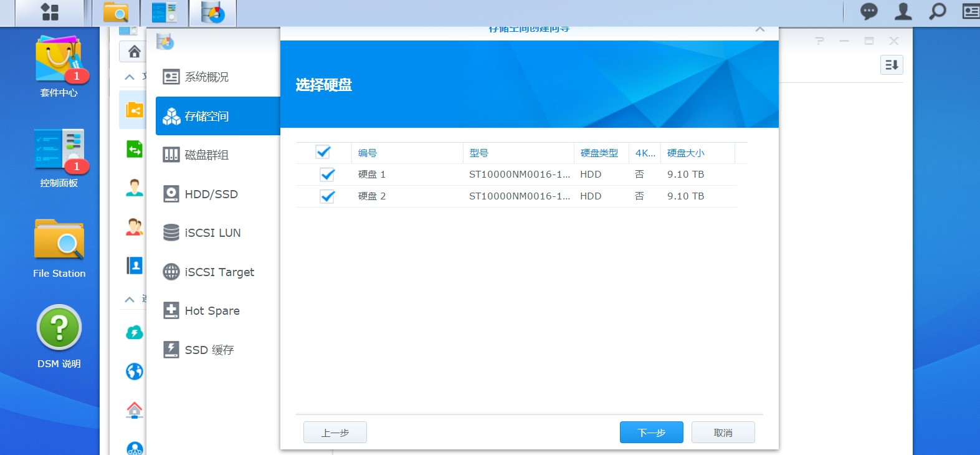This screenshot has width=980, height=455.
Task: Click 硬盘 2 size 9.10 TB
Action: click(685, 196)
